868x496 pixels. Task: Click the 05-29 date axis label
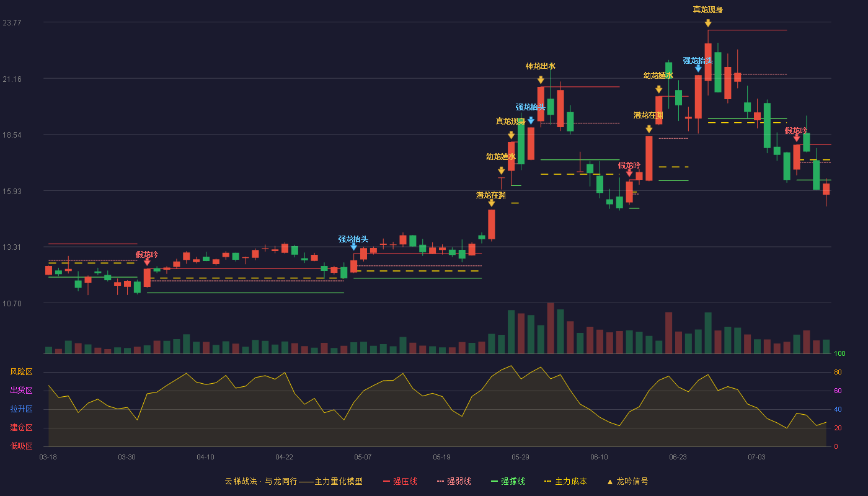(x=520, y=457)
